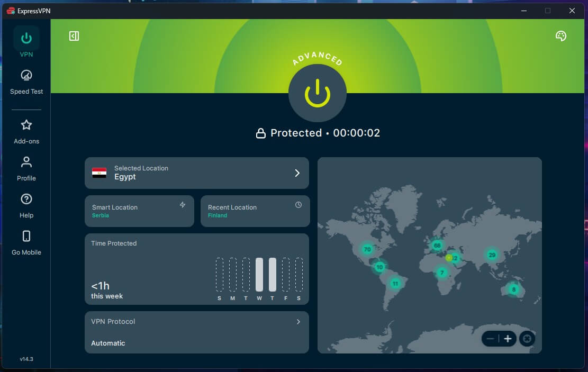Open the VPN tab in sidebar
This screenshot has width=588, height=372.
coord(26,42)
